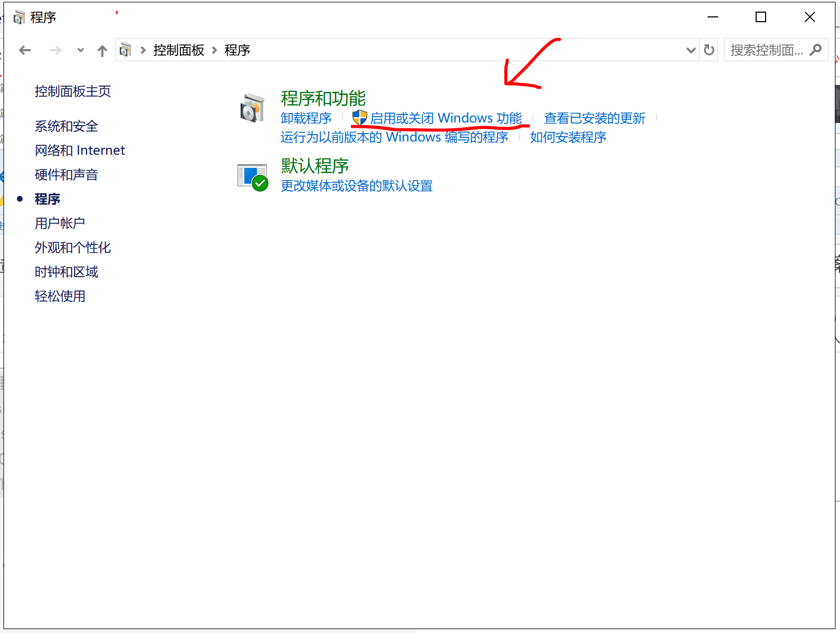Open 网络和 Internet category

pyautogui.click(x=80, y=150)
